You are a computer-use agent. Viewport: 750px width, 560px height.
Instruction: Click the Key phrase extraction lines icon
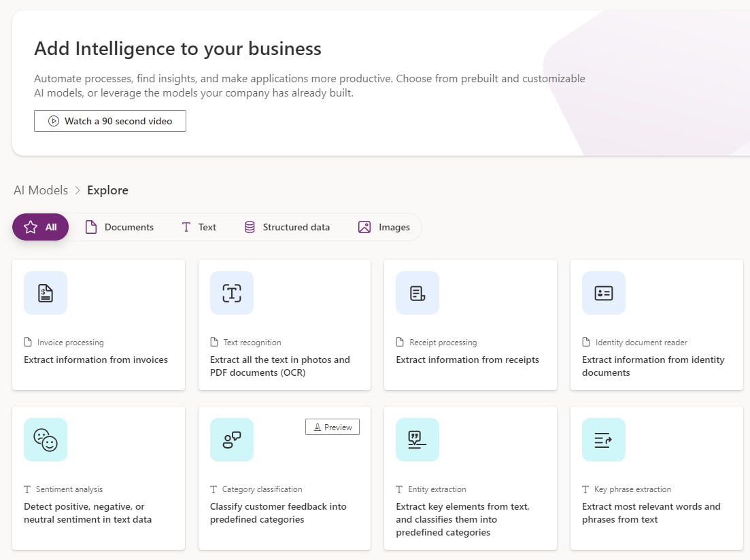pyautogui.click(x=604, y=440)
